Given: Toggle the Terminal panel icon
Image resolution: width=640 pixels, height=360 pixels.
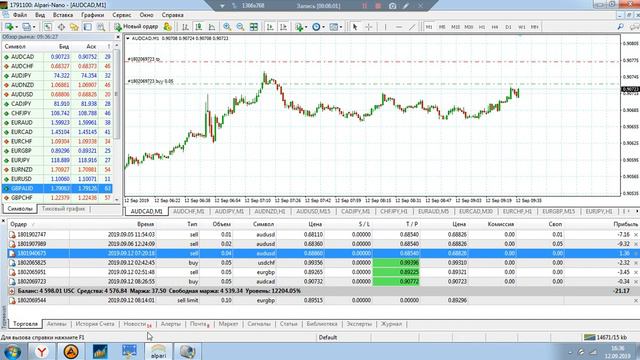Looking at the screenshot, I should [87, 27].
